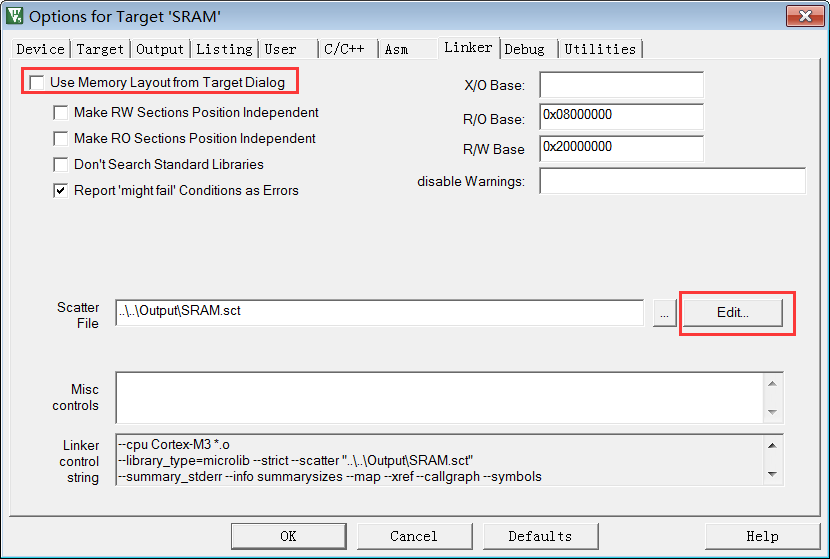Click Misc controls scrollbar down arrow
Image resolution: width=830 pixels, height=559 pixels.
(x=772, y=412)
